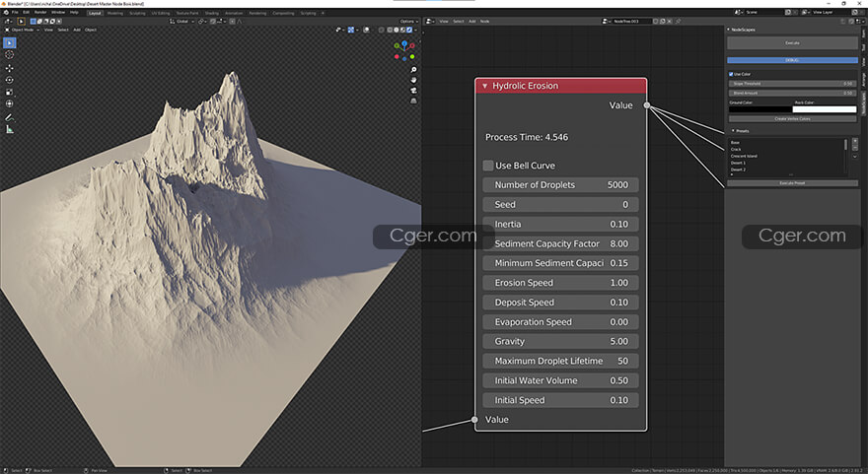Uncheck the Use Color checkbox
Screen dimensions: 868x474
(x=733, y=74)
